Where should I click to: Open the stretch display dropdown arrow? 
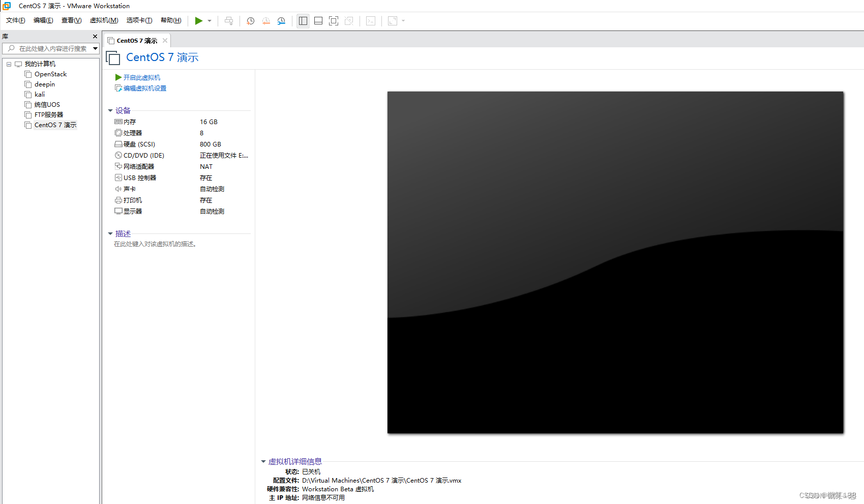[x=403, y=21]
